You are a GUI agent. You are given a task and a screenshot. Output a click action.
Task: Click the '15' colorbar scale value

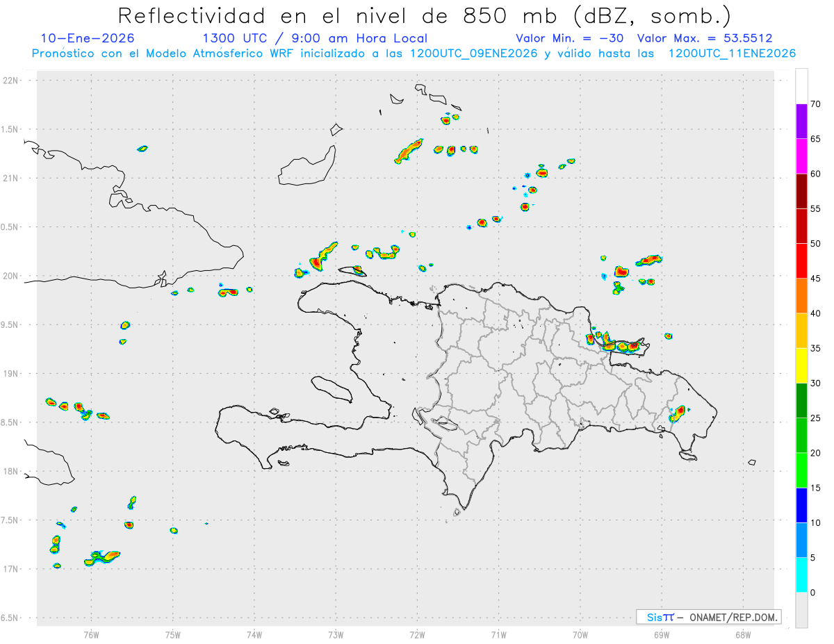(x=816, y=488)
